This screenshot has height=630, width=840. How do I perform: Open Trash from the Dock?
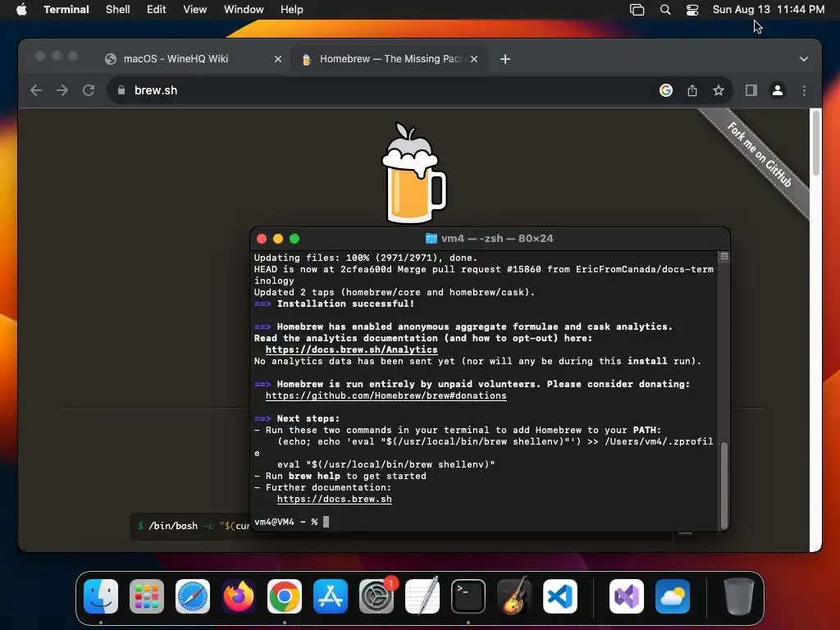[739, 596]
